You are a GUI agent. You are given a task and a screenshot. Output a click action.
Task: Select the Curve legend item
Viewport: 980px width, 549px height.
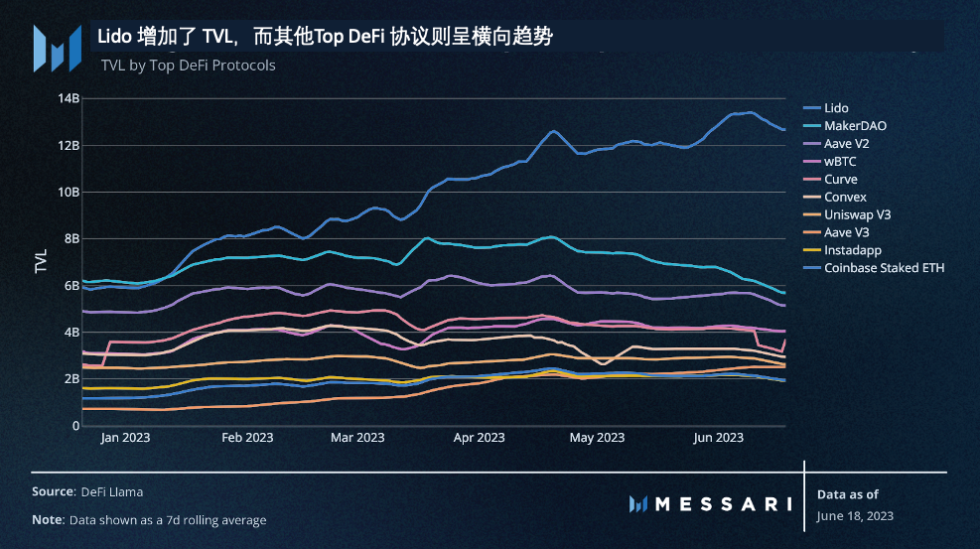[840, 180]
